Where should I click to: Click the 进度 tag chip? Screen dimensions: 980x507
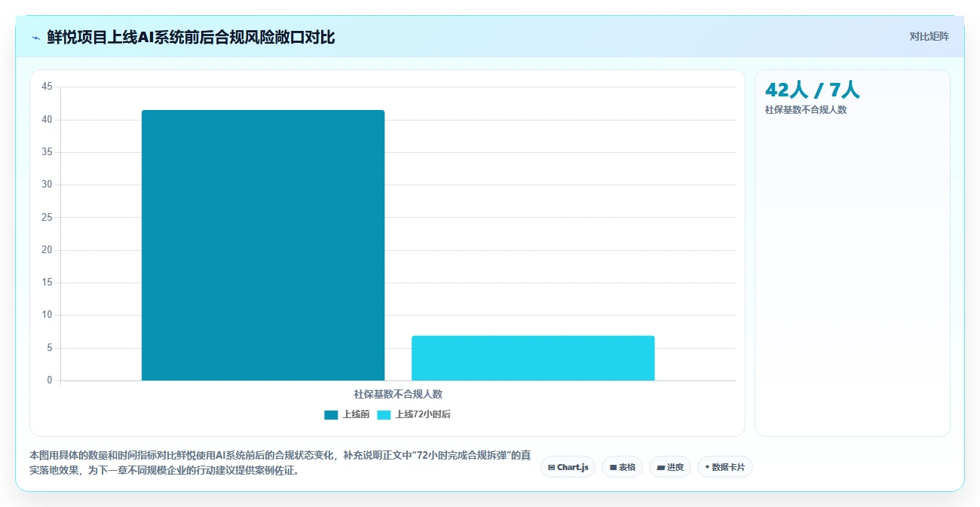click(x=670, y=467)
